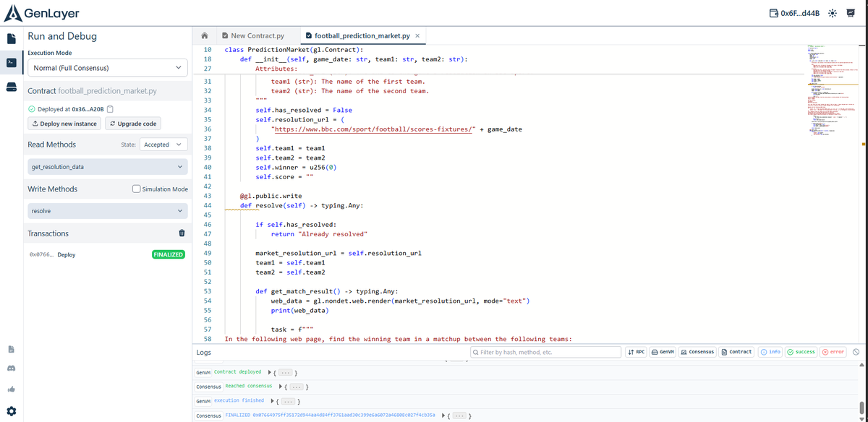Viewport: 868px width, 422px height.
Task: Toggle the success level log filter
Action: [801, 352]
